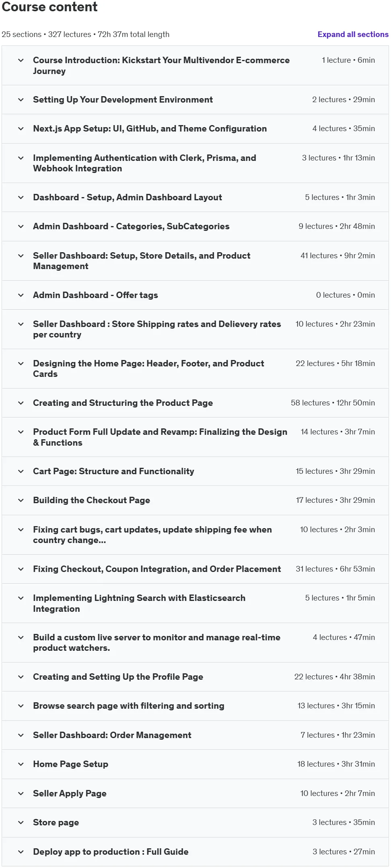
Task: Expand Creating and Structuring the Product Page
Action: [x=195, y=403]
